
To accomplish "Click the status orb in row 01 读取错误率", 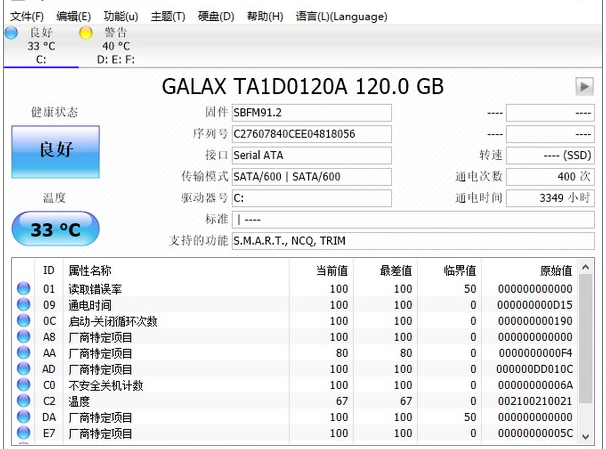I will point(24,288).
